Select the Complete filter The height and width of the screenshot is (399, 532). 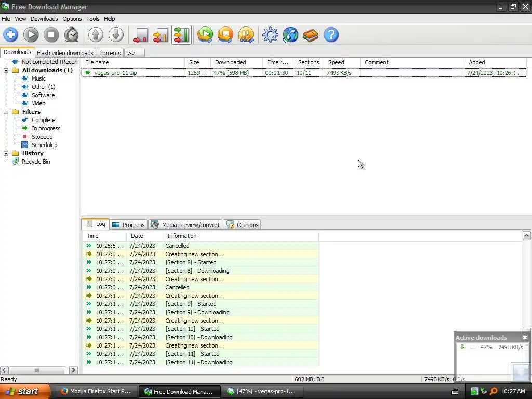44,120
